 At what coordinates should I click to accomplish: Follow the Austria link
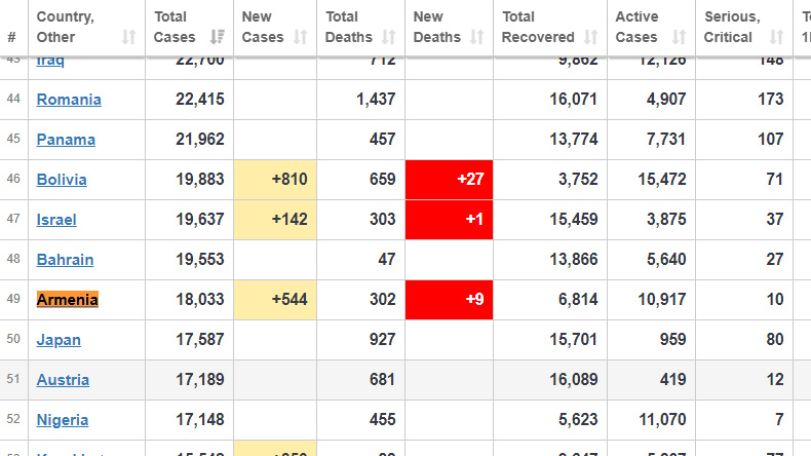click(63, 380)
